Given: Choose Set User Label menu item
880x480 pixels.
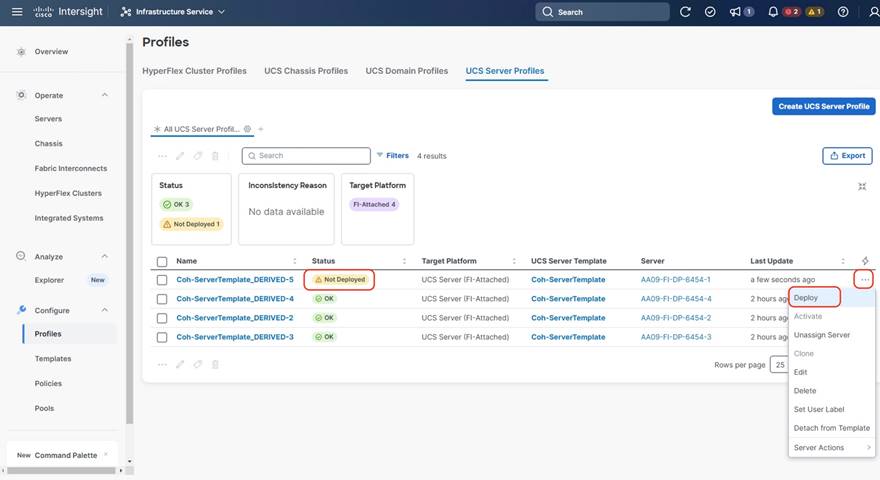Looking at the screenshot, I should click(832, 409).
